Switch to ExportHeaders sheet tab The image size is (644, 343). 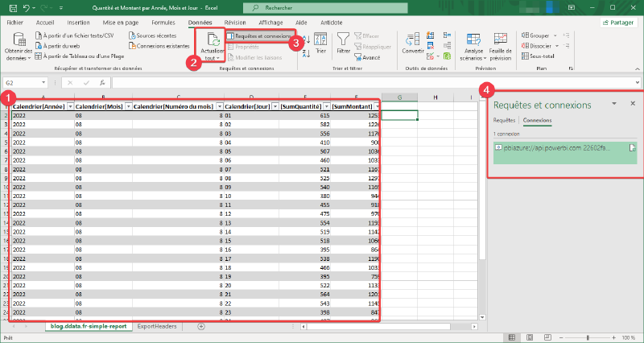[x=157, y=327]
